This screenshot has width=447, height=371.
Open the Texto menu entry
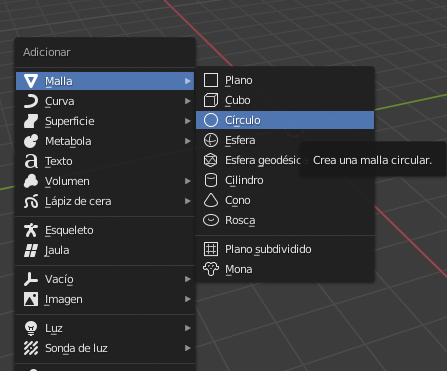pyautogui.click(x=105, y=161)
